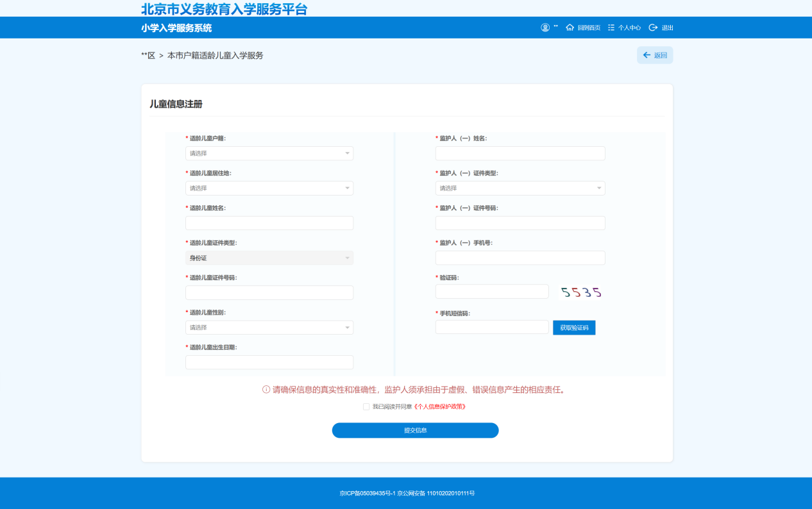
Task: Open 监护人（一）证件类型 dropdown
Action: click(x=520, y=188)
